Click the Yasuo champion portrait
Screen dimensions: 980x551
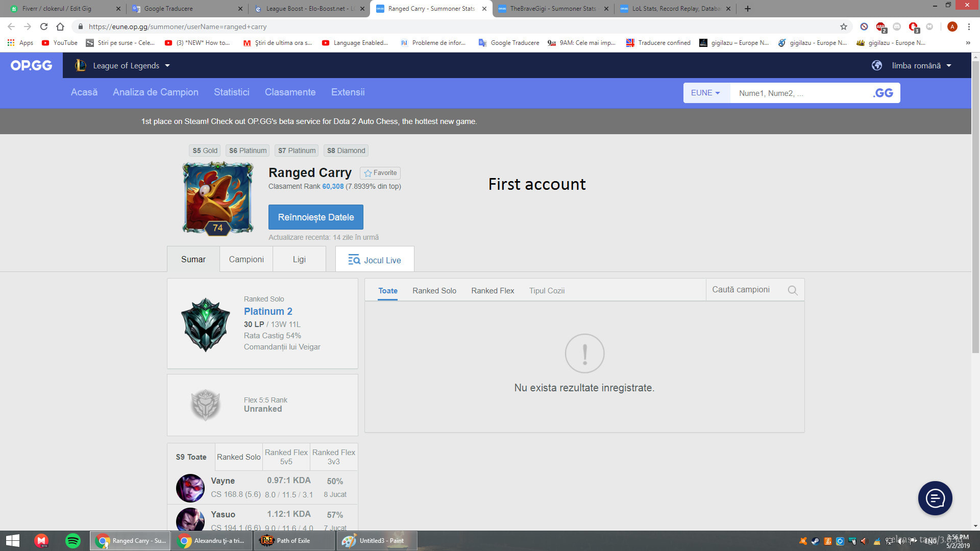click(x=190, y=519)
